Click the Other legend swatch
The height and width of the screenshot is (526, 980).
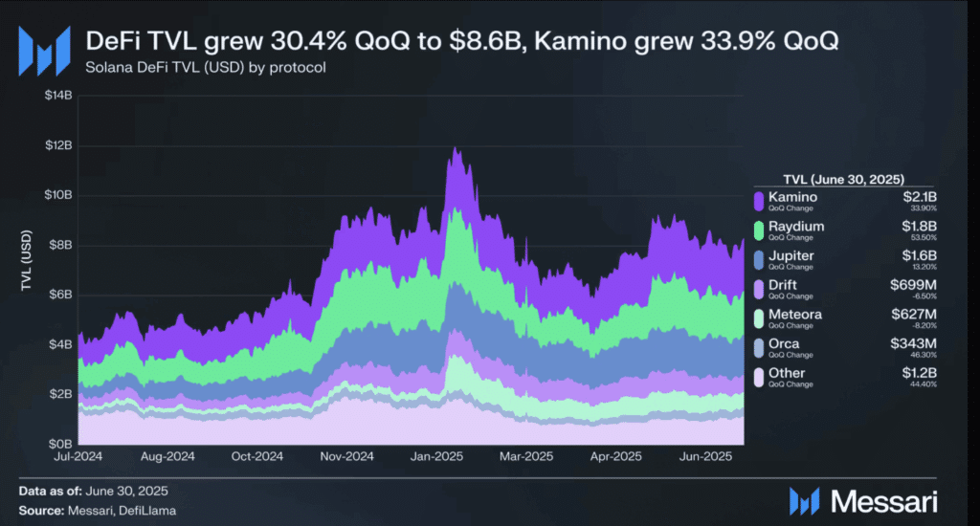click(x=759, y=378)
